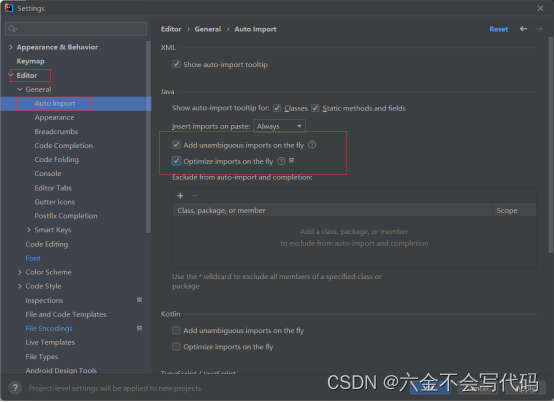This screenshot has height=402, width=554.
Task: Focus the settings search field
Action: [x=76, y=29]
